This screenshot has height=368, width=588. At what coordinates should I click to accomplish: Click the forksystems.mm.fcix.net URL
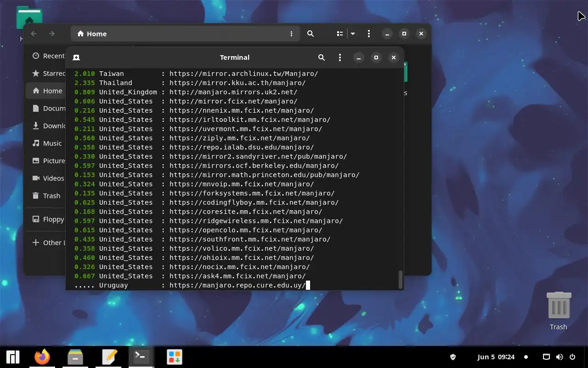[252, 193]
